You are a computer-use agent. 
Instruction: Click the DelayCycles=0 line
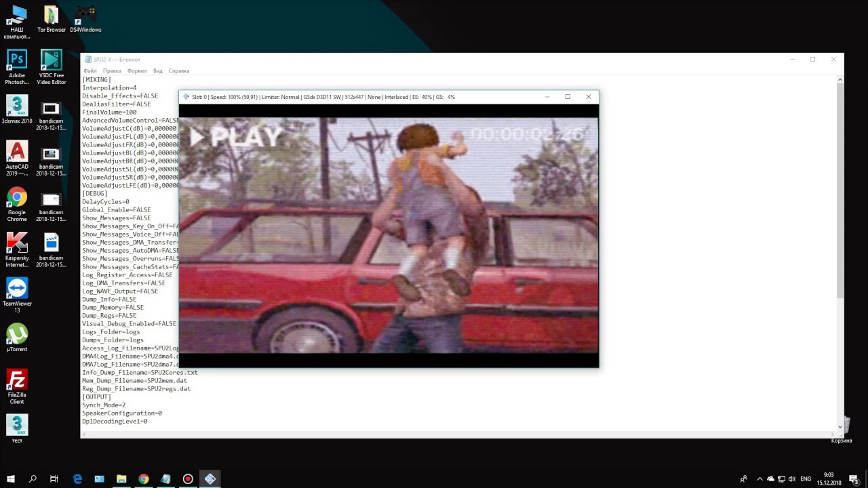pyautogui.click(x=106, y=202)
